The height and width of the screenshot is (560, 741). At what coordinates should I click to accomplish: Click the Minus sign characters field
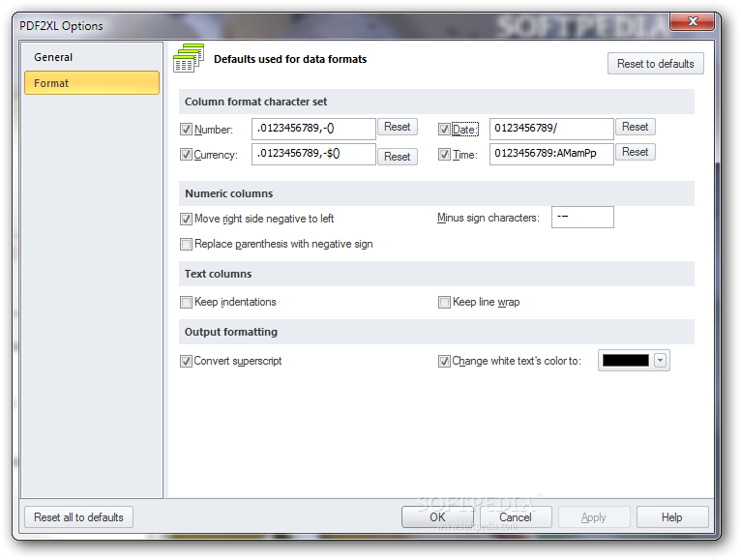582,217
